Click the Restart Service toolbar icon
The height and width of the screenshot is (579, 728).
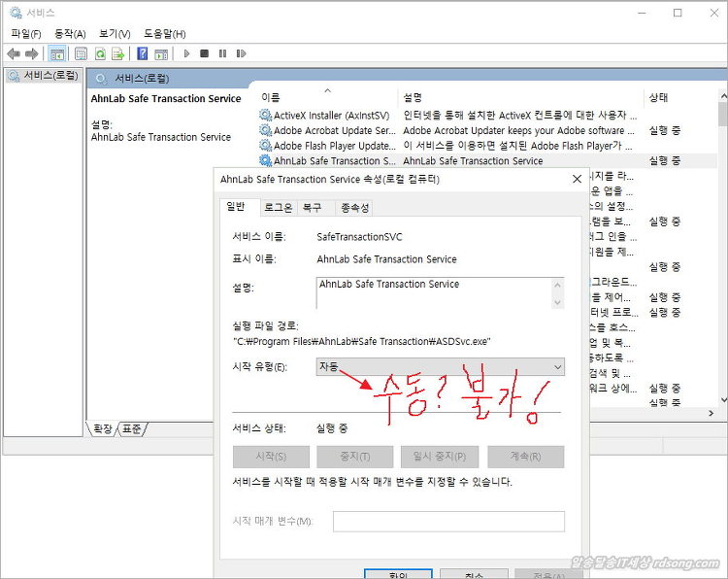click(x=241, y=53)
